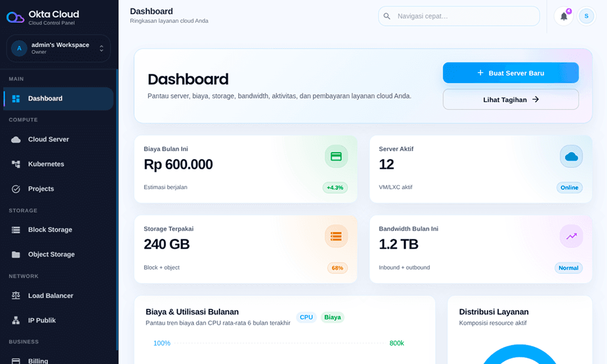Focus the Navigasi cepat search field

click(x=459, y=16)
